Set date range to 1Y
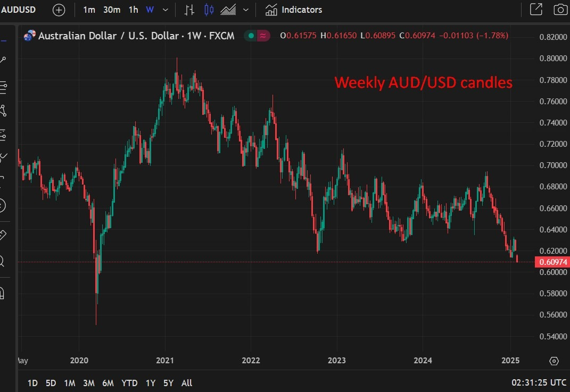Screen dimensions: 570x392 point(151,383)
